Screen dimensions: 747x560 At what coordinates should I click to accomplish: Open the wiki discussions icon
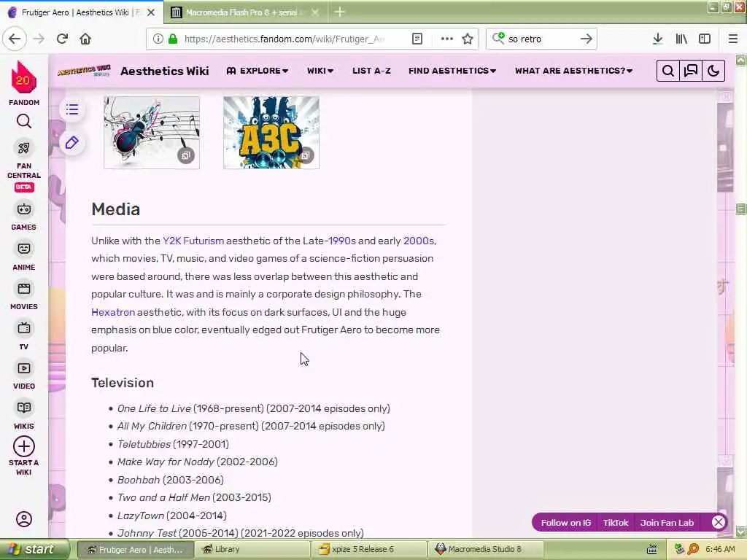click(690, 71)
